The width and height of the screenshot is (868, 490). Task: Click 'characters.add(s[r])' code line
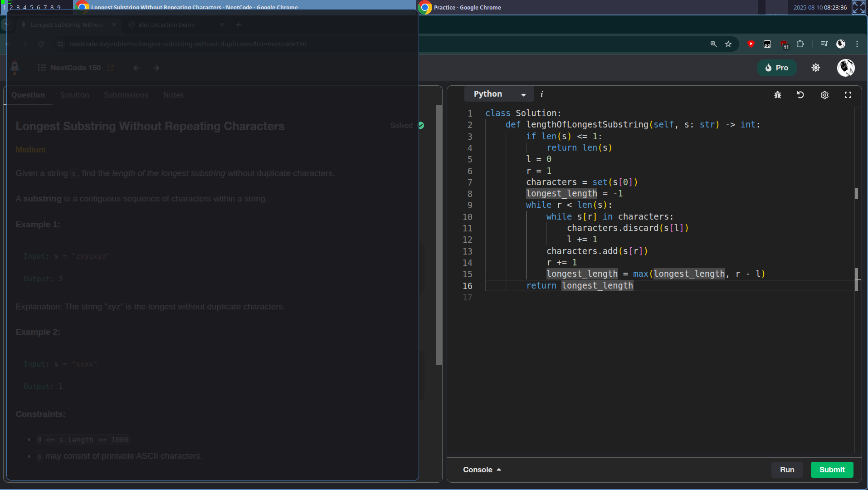tap(597, 251)
